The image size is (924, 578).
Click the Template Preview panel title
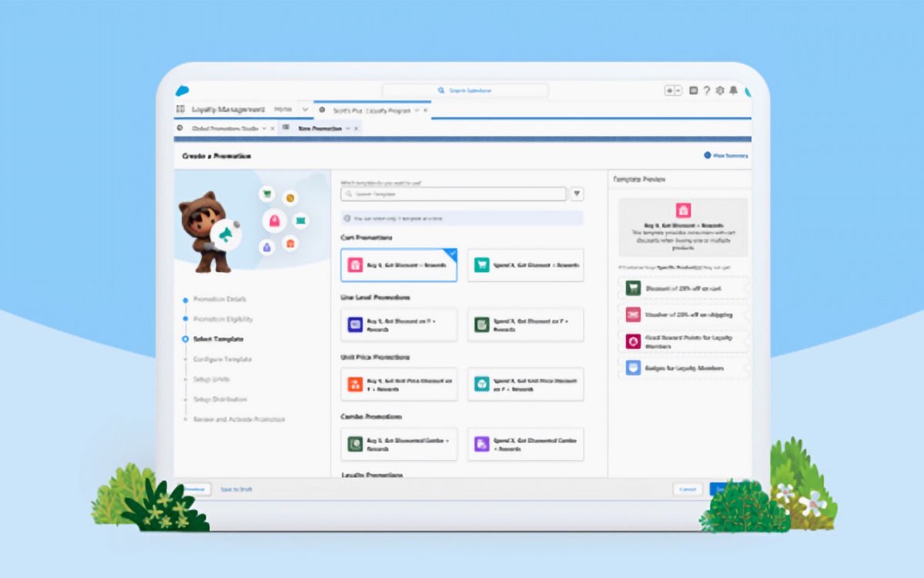tap(639, 179)
